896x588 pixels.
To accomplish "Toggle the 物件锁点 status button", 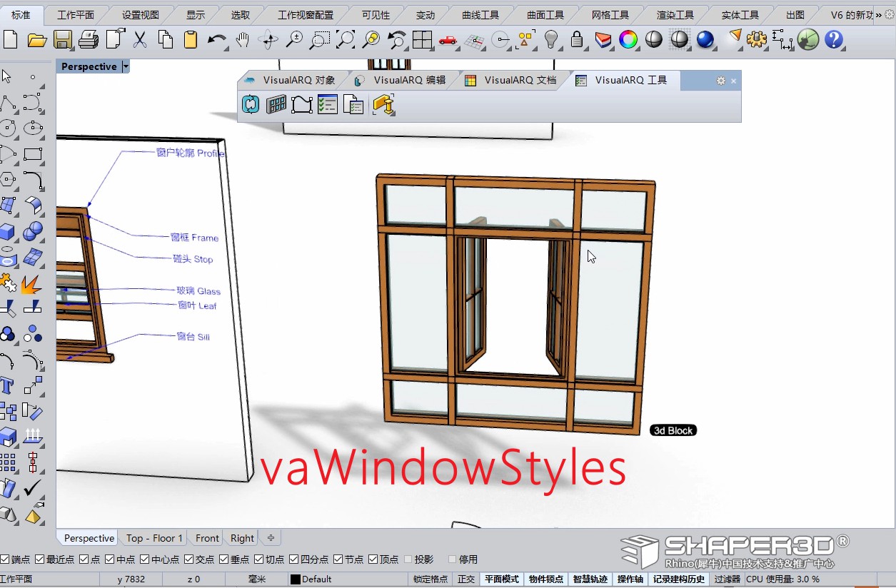I will (x=546, y=579).
